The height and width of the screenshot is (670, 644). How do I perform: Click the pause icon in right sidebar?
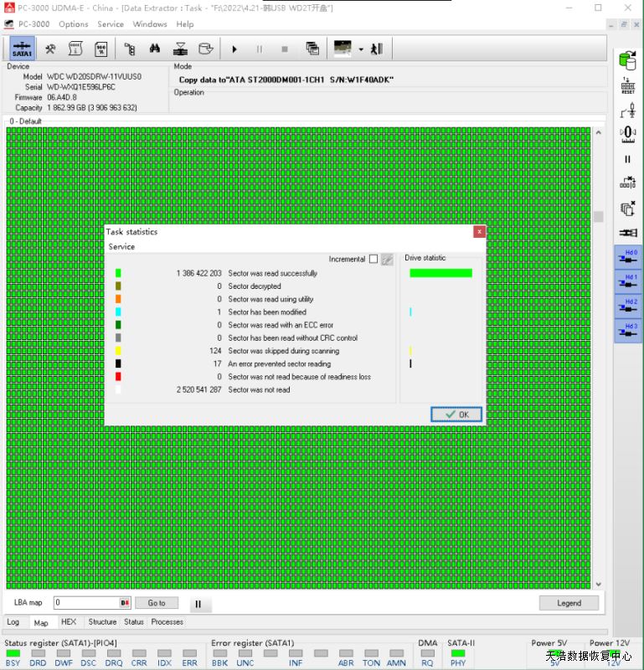(627, 158)
